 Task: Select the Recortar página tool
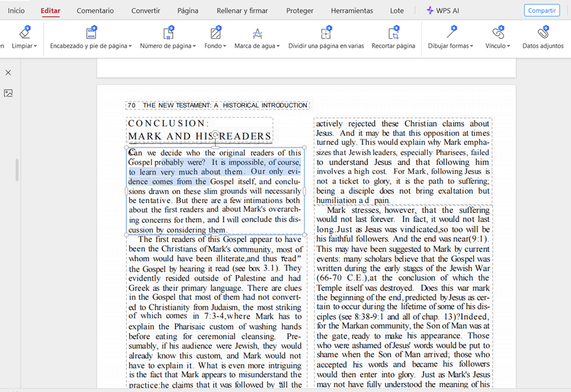point(393,33)
